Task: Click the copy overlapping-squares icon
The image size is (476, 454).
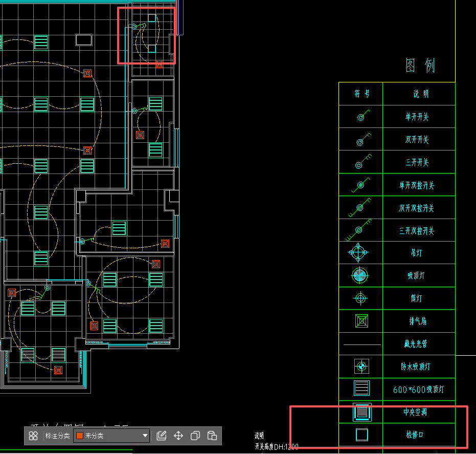Action: click(x=195, y=436)
